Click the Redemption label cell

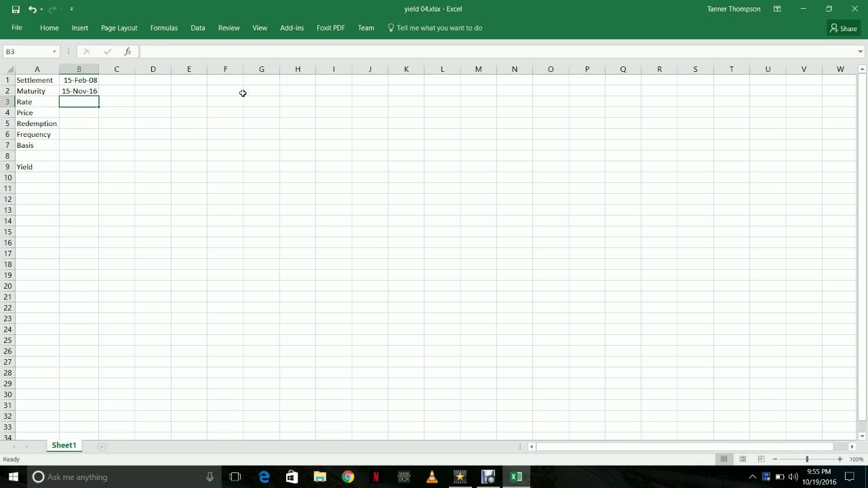coord(37,123)
